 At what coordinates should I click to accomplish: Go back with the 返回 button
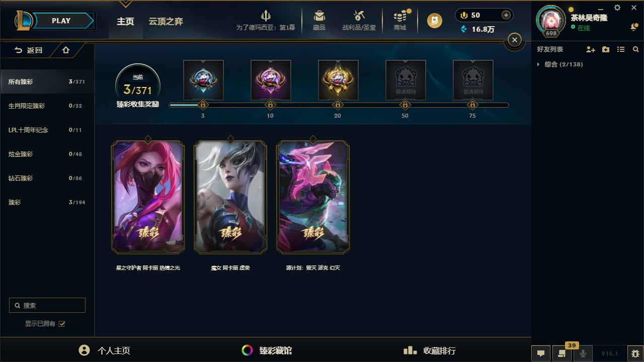point(28,50)
